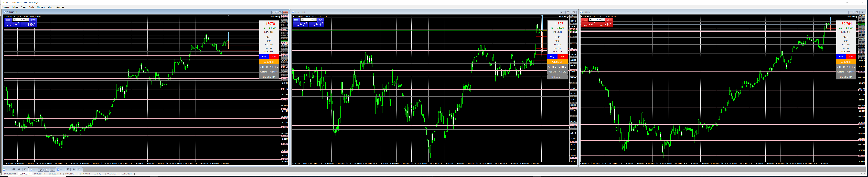Screen dimensions: 868x177
Task: Click Set stop TP in EURJPY EnigmaEA panel
Action: pos(846,77)
